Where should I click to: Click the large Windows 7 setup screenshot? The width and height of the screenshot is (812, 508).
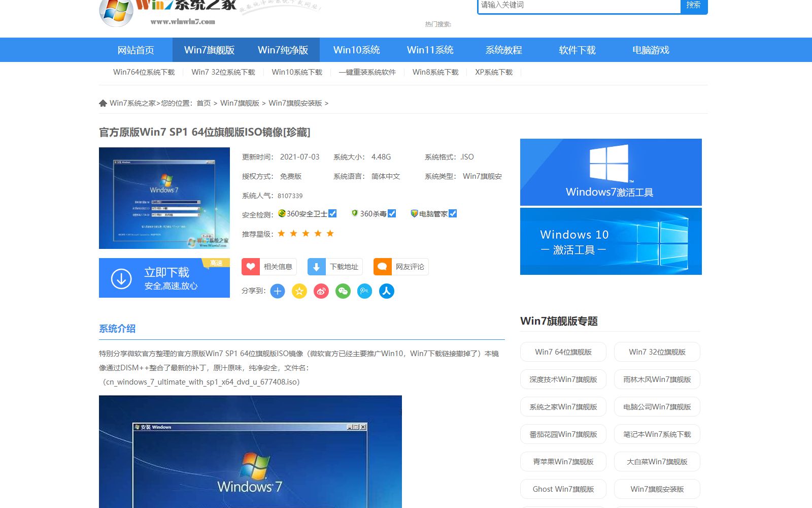[x=250, y=452]
